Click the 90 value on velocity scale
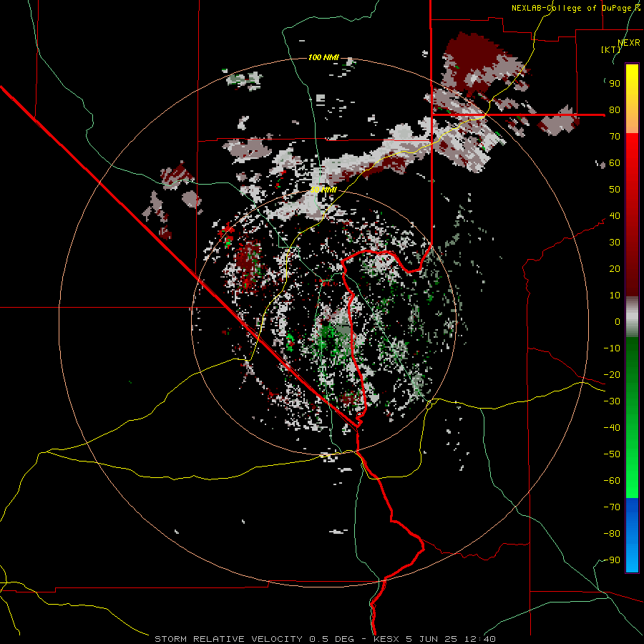The image size is (644, 644). (615, 84)
